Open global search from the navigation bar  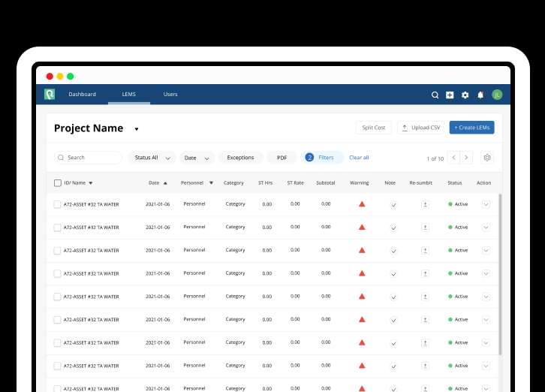(x=435, y=95)
